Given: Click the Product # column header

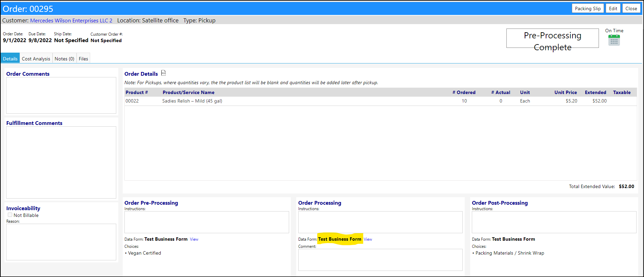Looking at the screenshot, I should [x=137, y=92].
